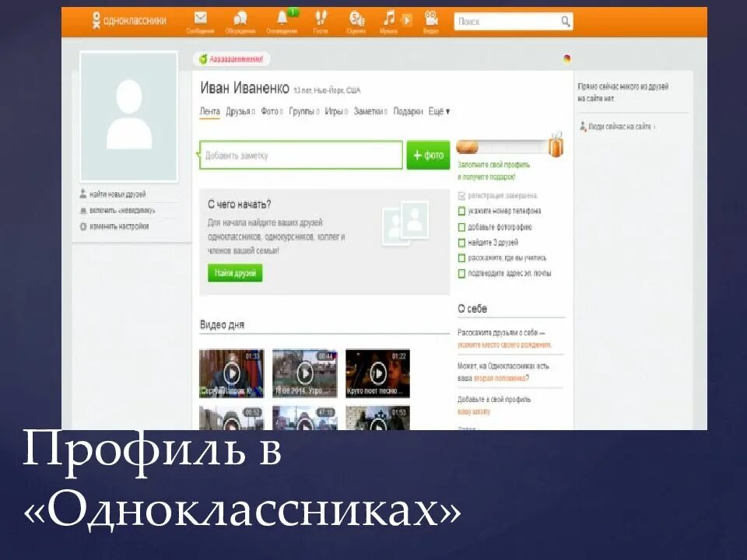This screenshot has height=560, width=747.
Task: Click the gift box icon
Action: click(x=556, y=145)
